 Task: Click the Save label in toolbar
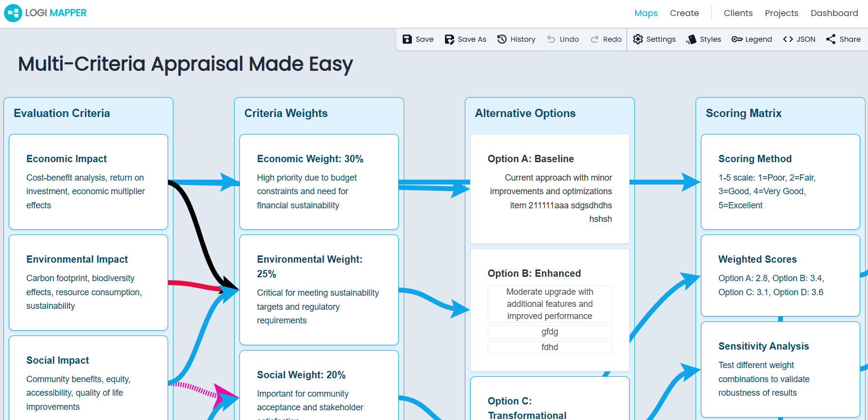[425, 39]
